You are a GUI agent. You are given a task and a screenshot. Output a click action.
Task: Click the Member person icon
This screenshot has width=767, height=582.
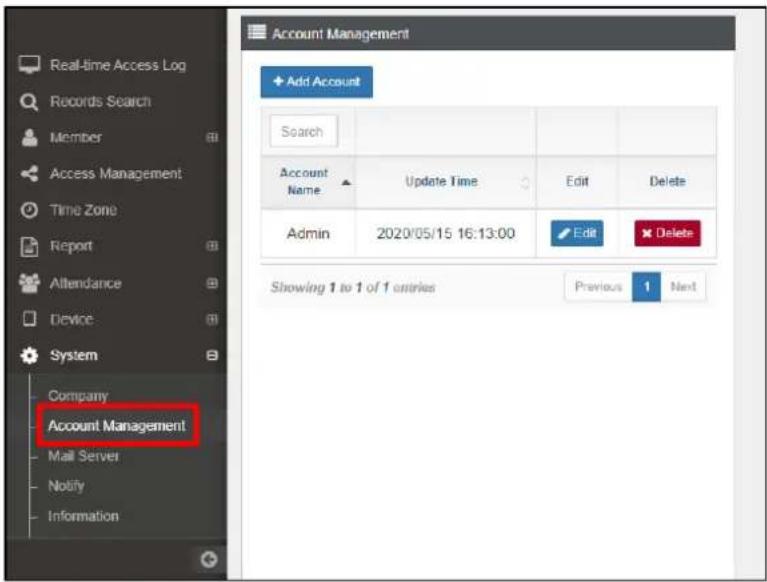coord(29,137)
